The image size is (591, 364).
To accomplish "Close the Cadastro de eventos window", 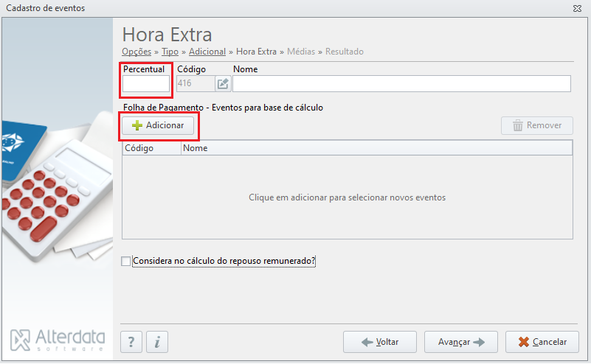I will click(577, 8).
